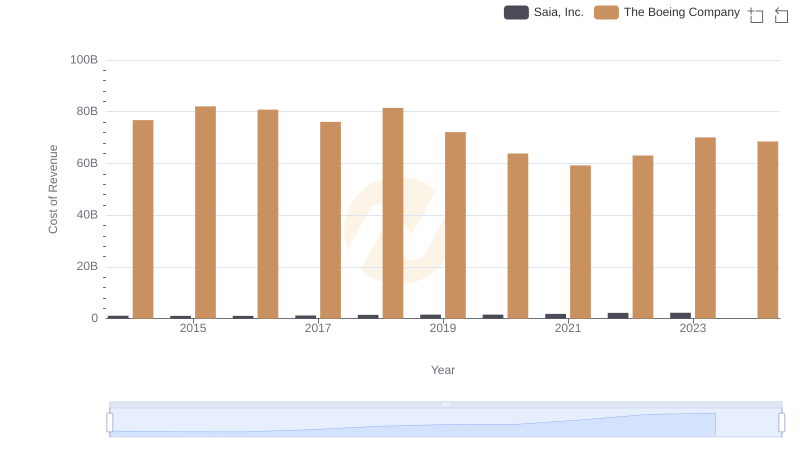Toggle The Boeing Company series in legend

[x=667, y=12]
